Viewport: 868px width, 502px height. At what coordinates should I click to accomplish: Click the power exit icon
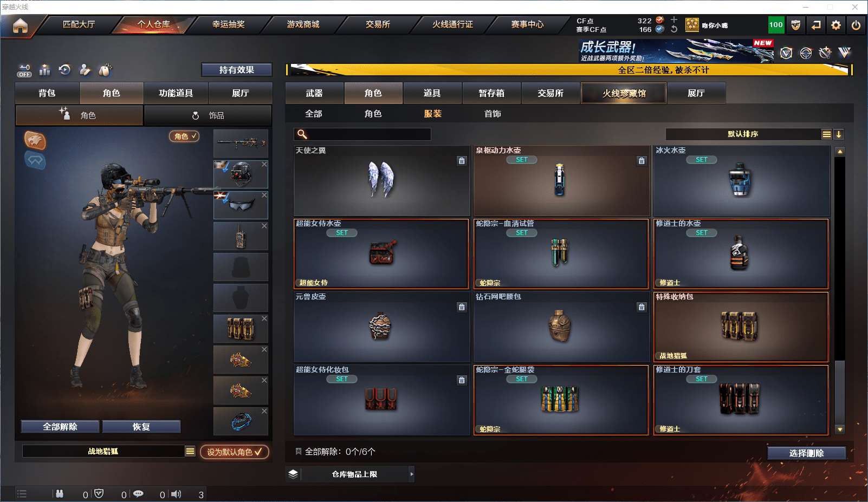(x=856, y=25)
